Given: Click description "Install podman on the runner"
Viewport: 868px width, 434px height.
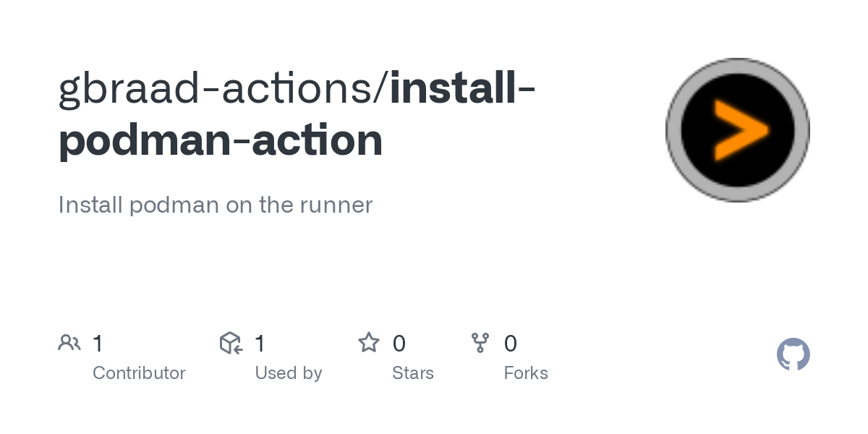Looking at the screenshot, I should point(215,205).
